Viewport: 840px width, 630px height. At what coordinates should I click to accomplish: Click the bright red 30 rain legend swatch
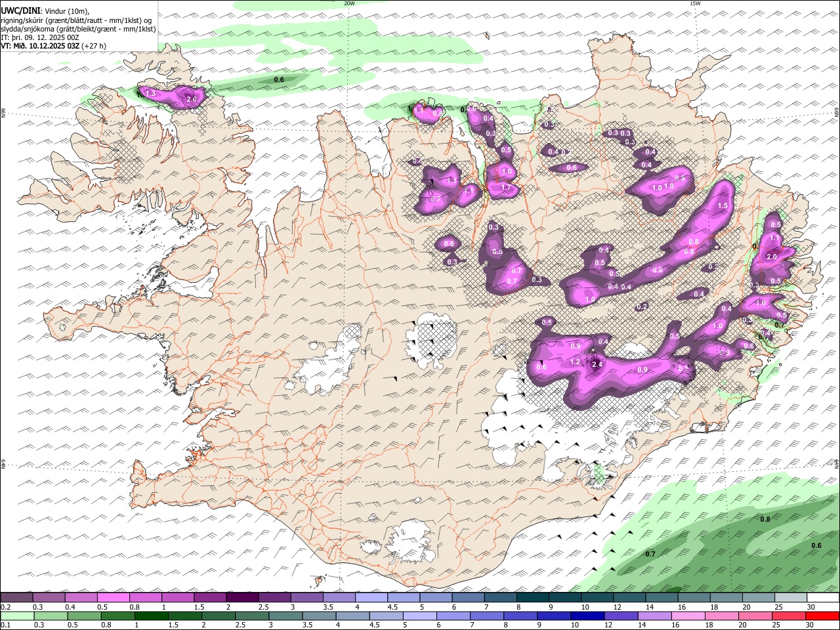[x=822, y=616]
